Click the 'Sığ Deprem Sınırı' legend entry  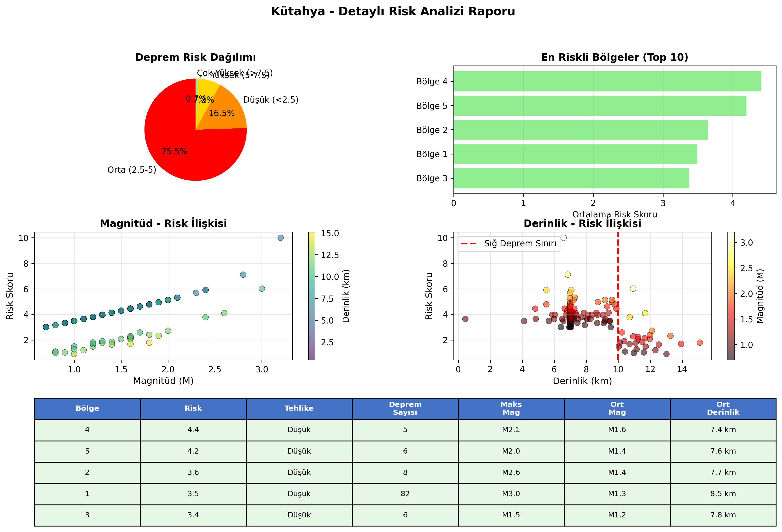click(x=509, y=243)
